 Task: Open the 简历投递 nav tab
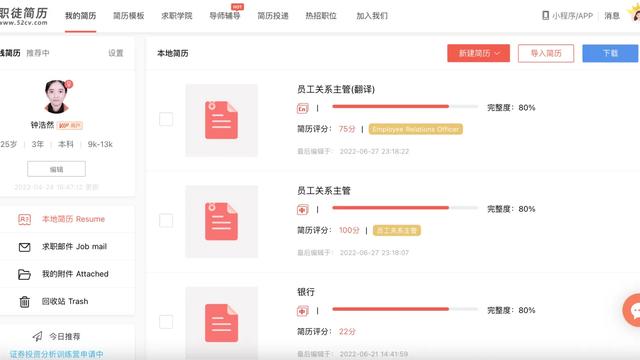[273, 16]
